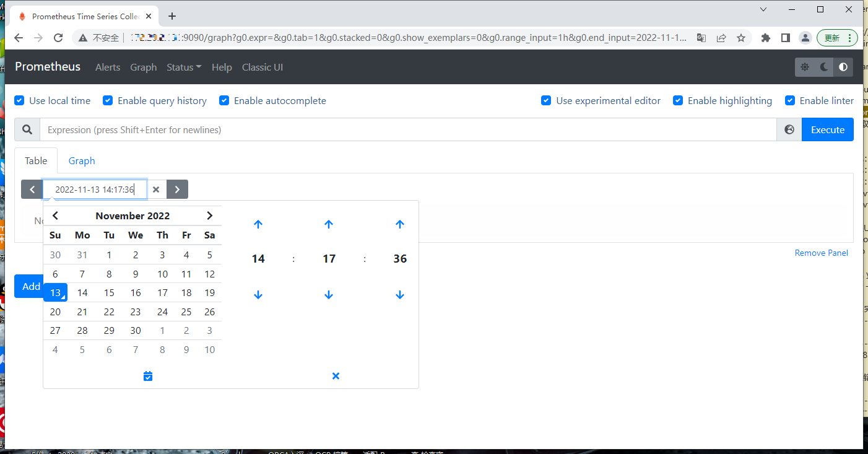The image size is (868, 454).
Task: Click the Add Panel button
Action: coord(28,286)
